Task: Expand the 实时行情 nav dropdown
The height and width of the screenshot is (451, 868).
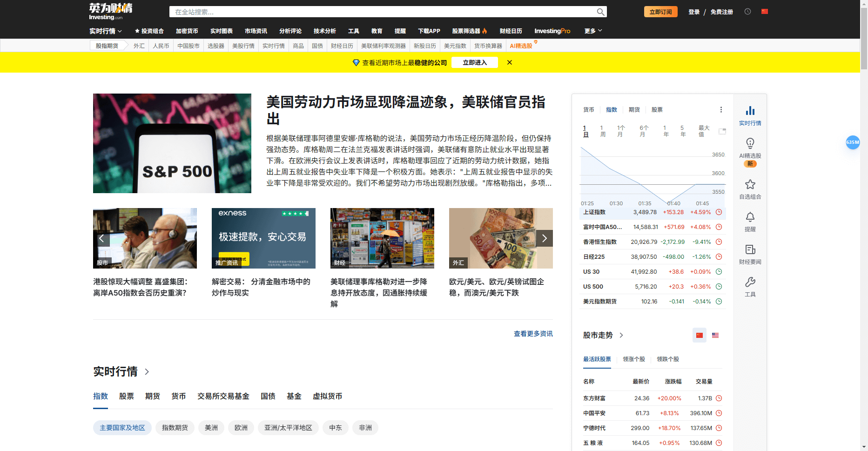Action: point(106,31)
